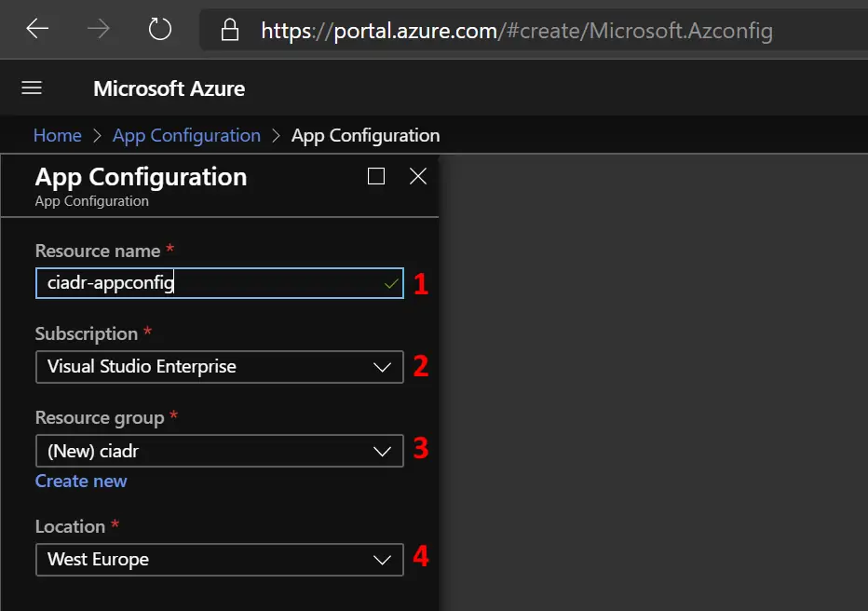This screenshot has width=868, height=611.
Task: Click the padlock site security icon
Action: (230, 30)
